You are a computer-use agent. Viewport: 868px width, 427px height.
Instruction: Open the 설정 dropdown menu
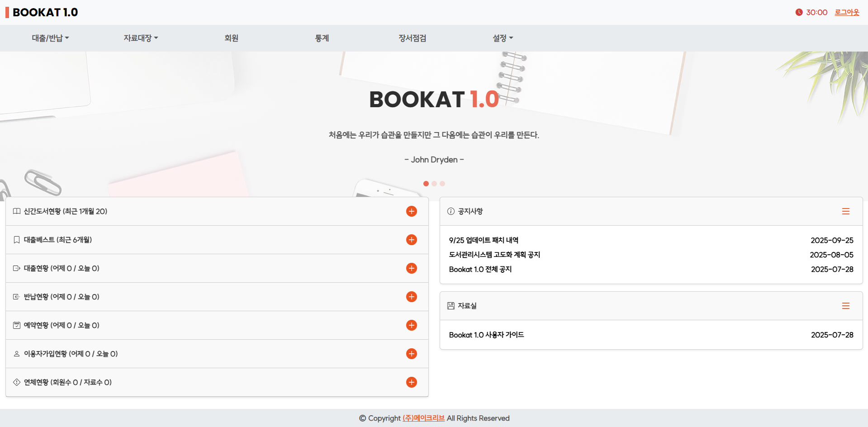tap(503, 38)
